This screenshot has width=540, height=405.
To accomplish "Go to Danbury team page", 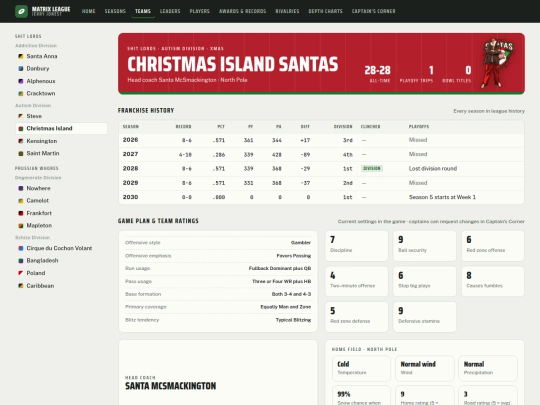I will (61, 69).
